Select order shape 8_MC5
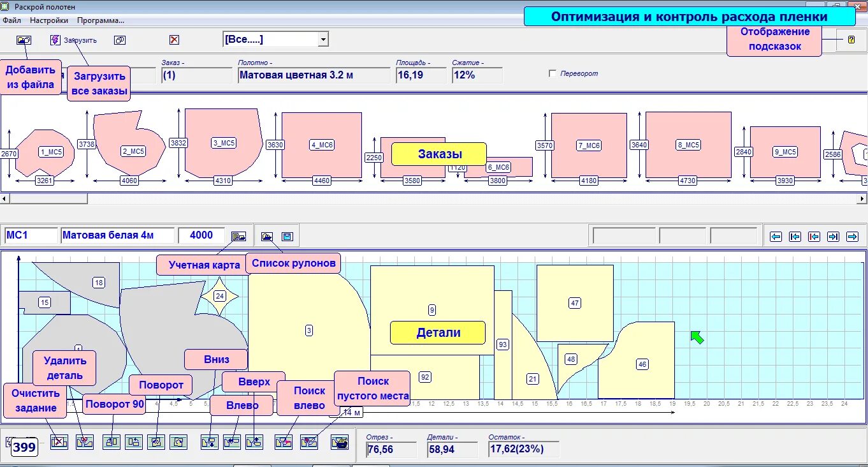The image size is (868, 467). (688, 145)
